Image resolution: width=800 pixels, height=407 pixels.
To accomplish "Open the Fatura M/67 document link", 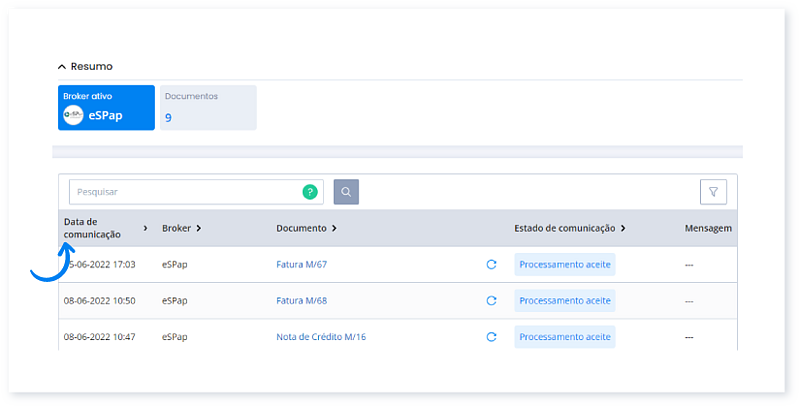I will pos(302,265).
